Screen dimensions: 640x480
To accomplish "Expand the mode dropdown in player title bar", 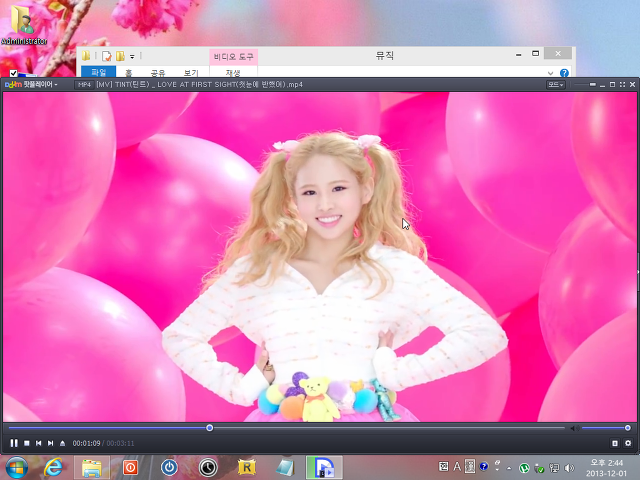I will [556, 84].
